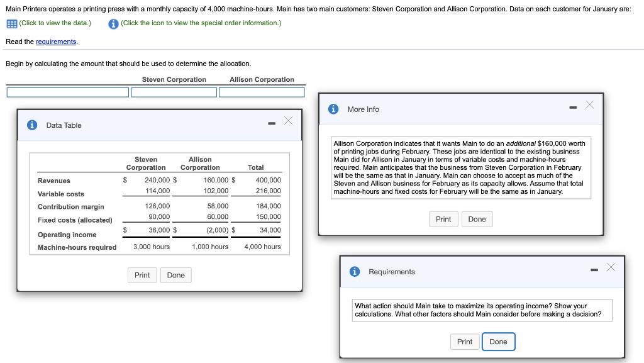
Task: Click the Total column header
Action: pos(255,167)
